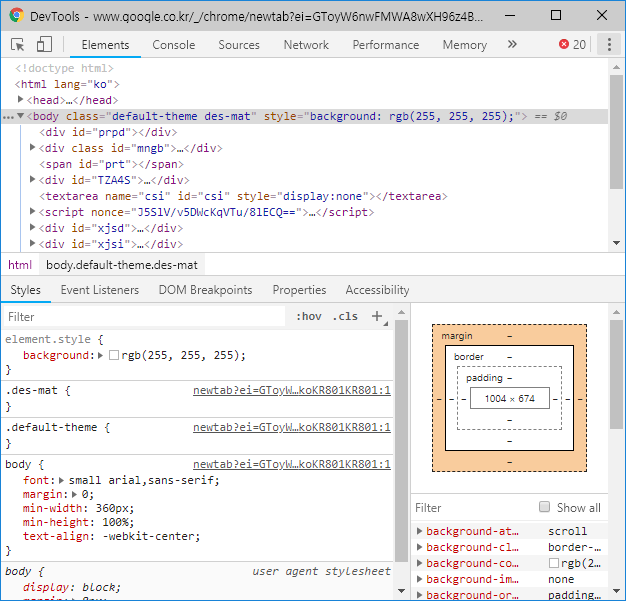
Task: Expand the script nonce node
Action: [x=33, y=211]
